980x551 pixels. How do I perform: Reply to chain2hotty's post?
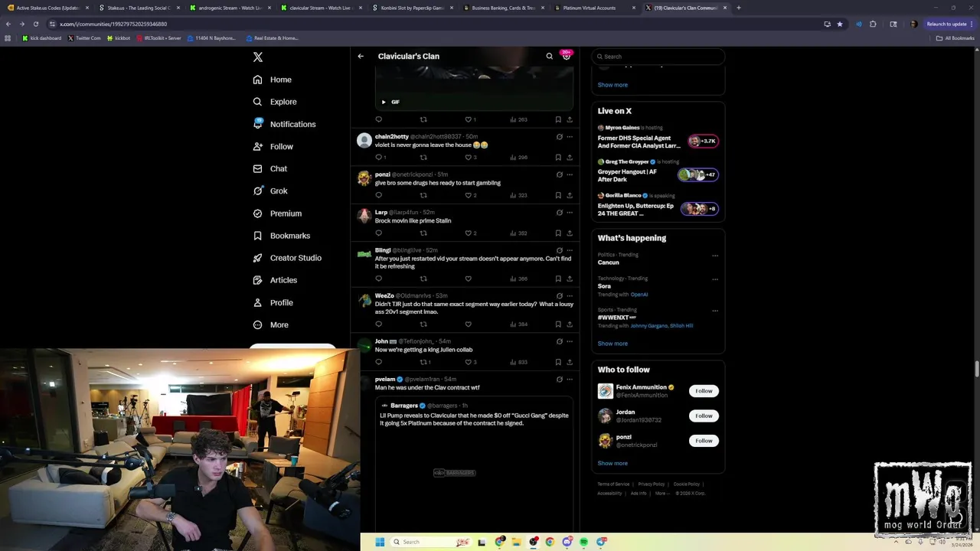tap(379, 157)
